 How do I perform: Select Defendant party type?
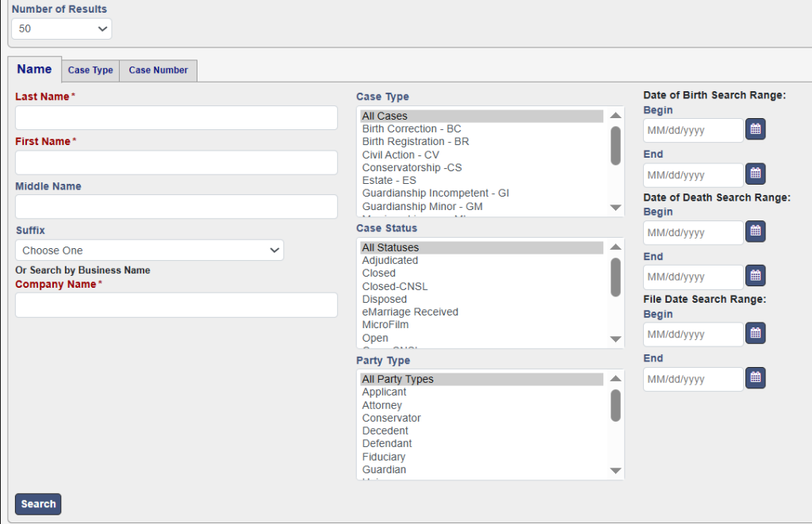[482, 443]
